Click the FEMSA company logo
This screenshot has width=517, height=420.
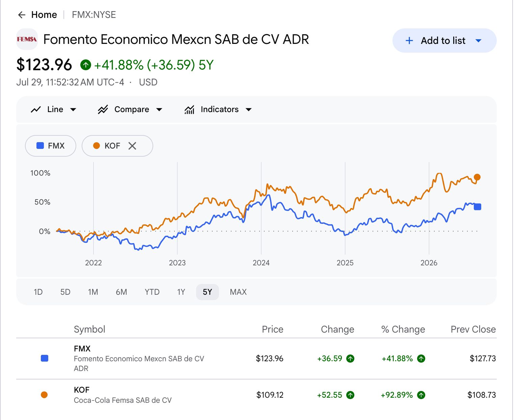pos(27,39)
